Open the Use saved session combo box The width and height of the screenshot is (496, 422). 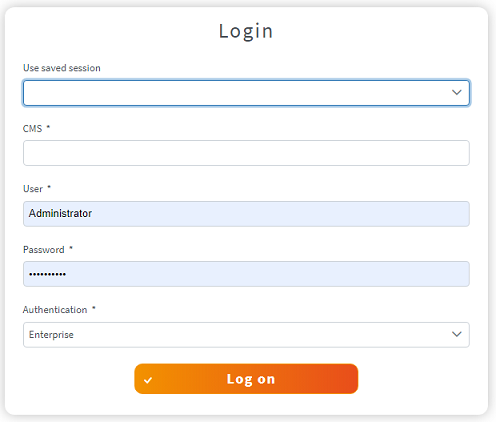click(246, 93)
